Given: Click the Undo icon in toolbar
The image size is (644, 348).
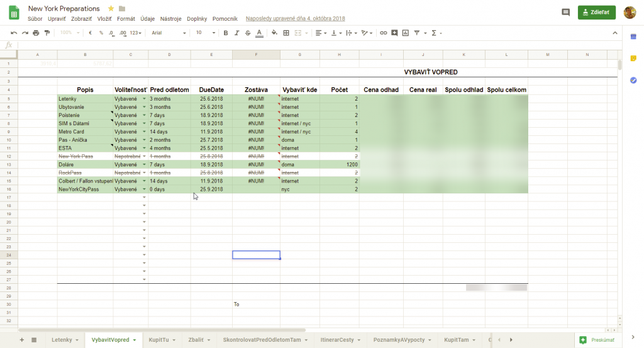Looking at the screenshot, I should click(x=14, y=33).
